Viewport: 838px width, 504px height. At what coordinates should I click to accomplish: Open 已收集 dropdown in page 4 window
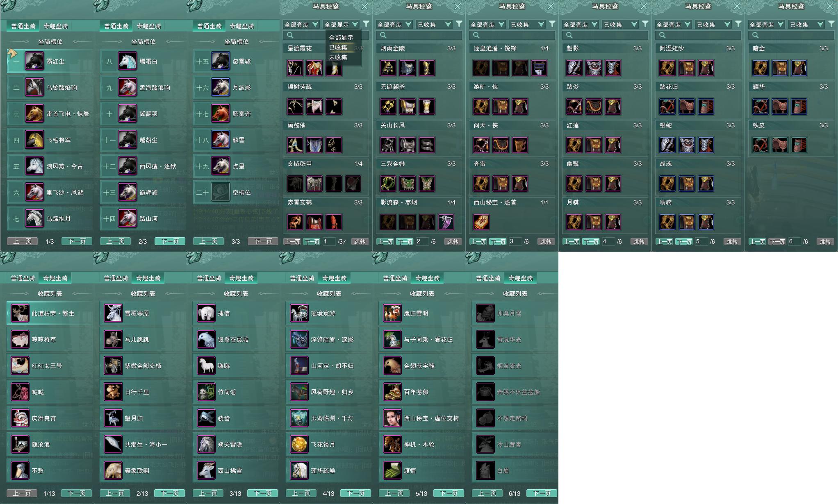click(x=620, y=25)
